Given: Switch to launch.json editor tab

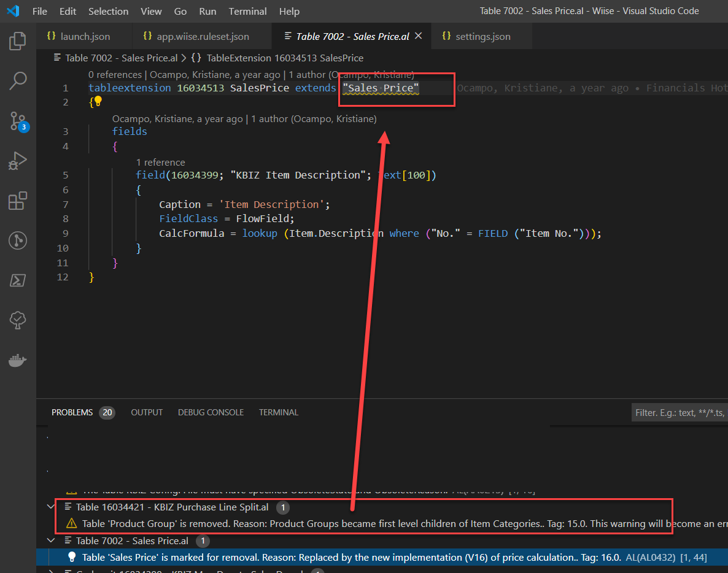Looking at the screenshot, I should 85,36.
